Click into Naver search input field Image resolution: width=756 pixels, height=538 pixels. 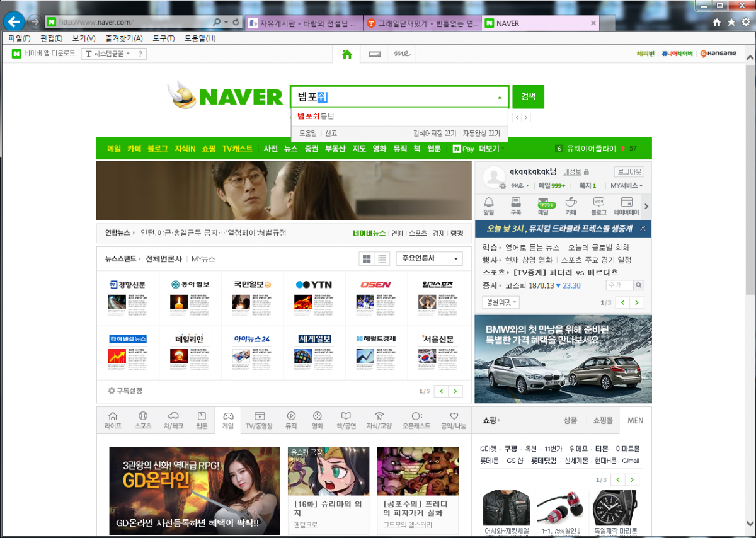(x=392, y=97)
